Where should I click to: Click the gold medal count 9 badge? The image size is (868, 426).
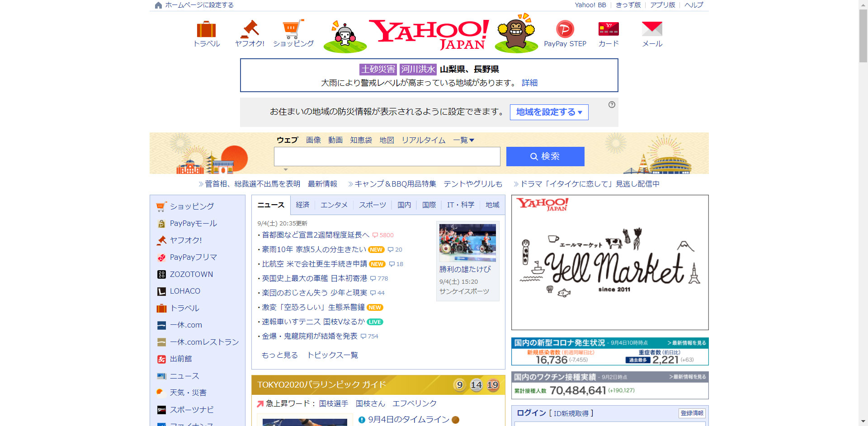(x=460, y=385)
